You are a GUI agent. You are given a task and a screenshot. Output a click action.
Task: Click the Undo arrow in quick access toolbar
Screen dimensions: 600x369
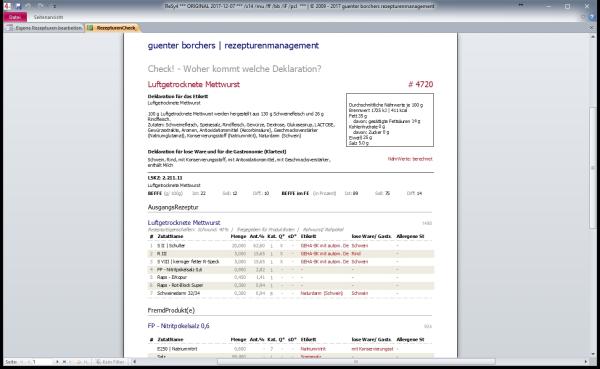coord(29,6)
